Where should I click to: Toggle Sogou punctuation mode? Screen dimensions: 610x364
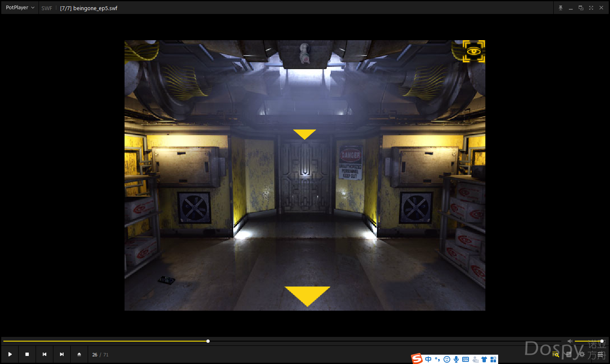(438, 359)
